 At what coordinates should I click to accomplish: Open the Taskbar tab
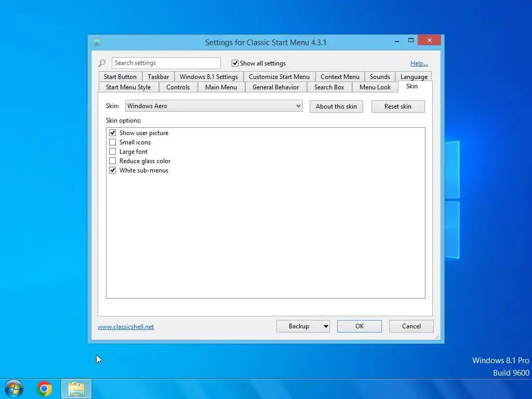click(158, 77)
